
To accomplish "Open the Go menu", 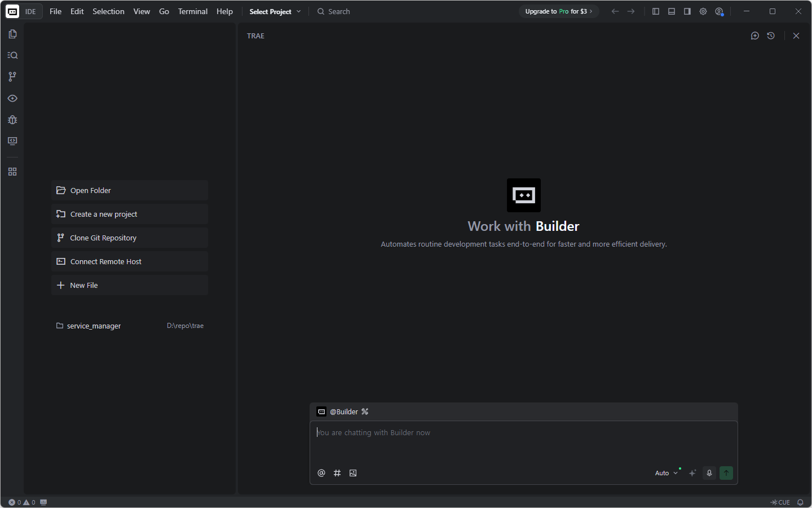I will click(164, 11).
